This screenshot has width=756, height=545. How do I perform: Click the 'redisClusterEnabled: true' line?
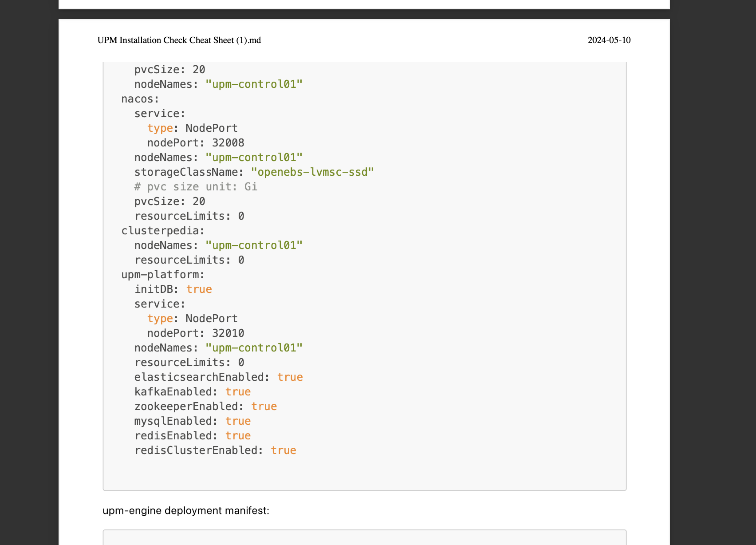click(x=215, y=450)
